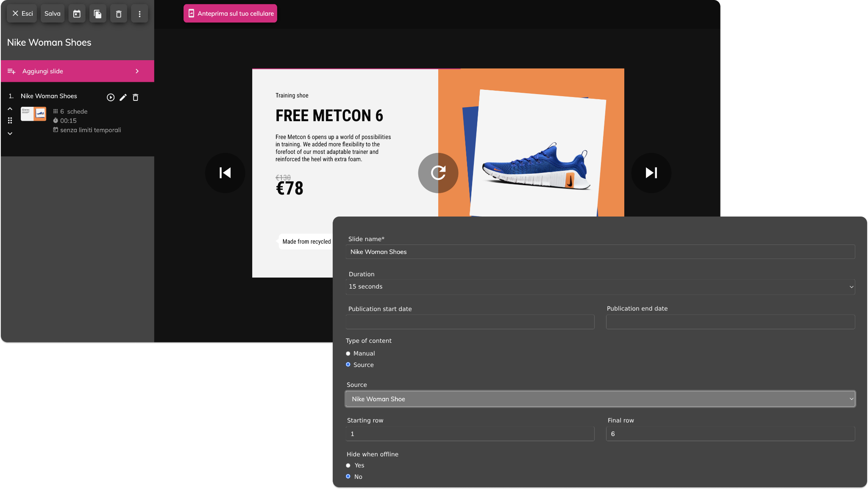Viewport: 868px width, 489px height.
Task: Open the Source Nike Woman Shoe dropdown
Action: point(600,399)
